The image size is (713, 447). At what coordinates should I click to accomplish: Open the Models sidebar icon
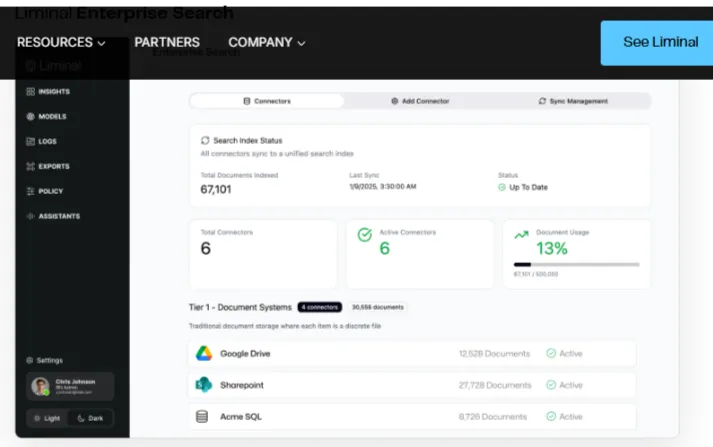[x=30, y=116]
